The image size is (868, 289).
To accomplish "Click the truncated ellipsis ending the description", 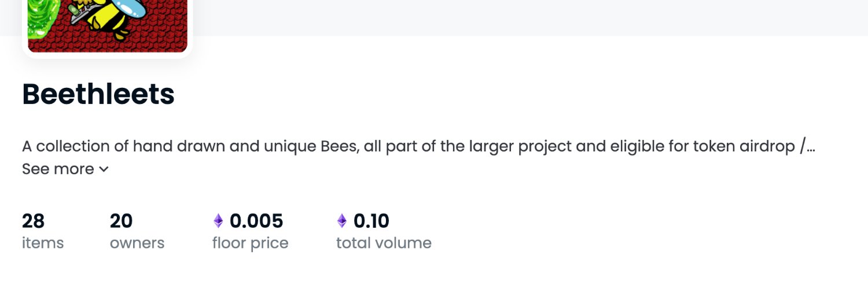I will (x=810, y=147).
